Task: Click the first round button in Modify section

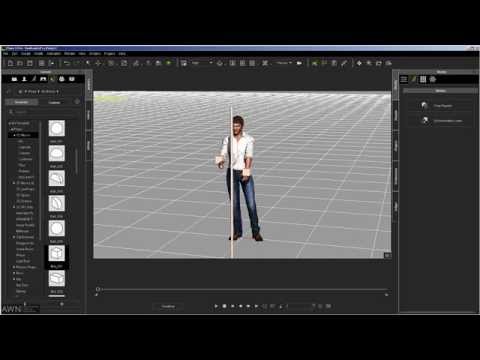Action: coord(424,106)
